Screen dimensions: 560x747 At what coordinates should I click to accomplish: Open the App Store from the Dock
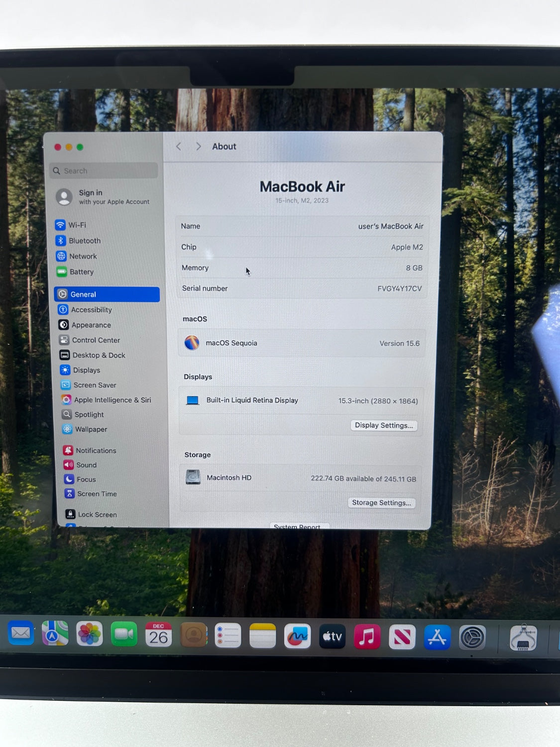pos(437,637)
